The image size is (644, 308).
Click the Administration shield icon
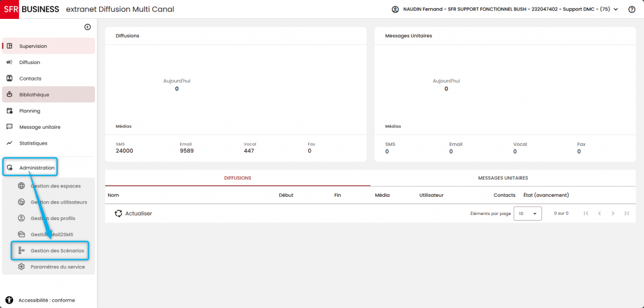click(x=9, y=168)
